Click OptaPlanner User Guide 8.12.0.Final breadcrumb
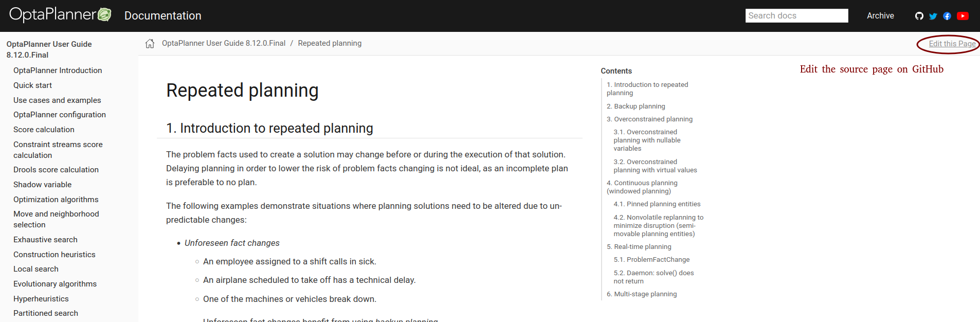The height and width of the screenshot is (322, 980). [x=223, y=43]
